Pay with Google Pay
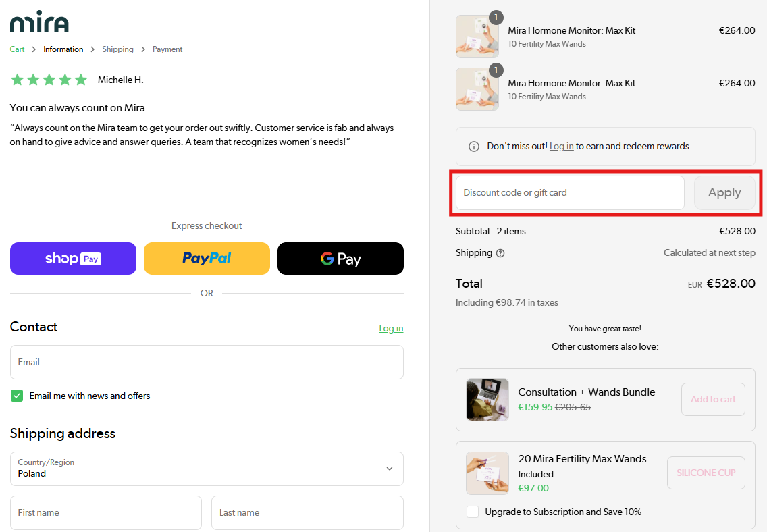 340,259
